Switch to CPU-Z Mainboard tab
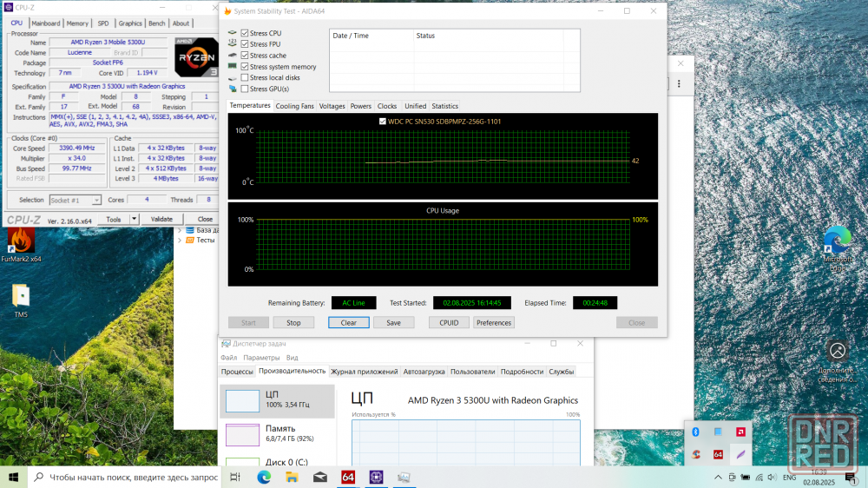The width and height of the screenshot is (868, 488). pyautogui.click(x=46, y=23)
